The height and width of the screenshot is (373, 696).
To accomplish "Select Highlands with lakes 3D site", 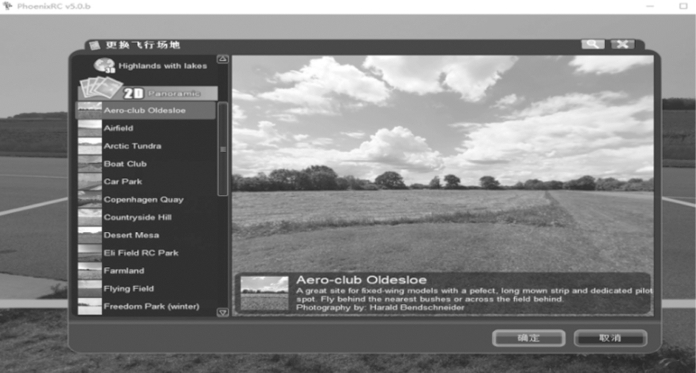I will coord(162,66).
